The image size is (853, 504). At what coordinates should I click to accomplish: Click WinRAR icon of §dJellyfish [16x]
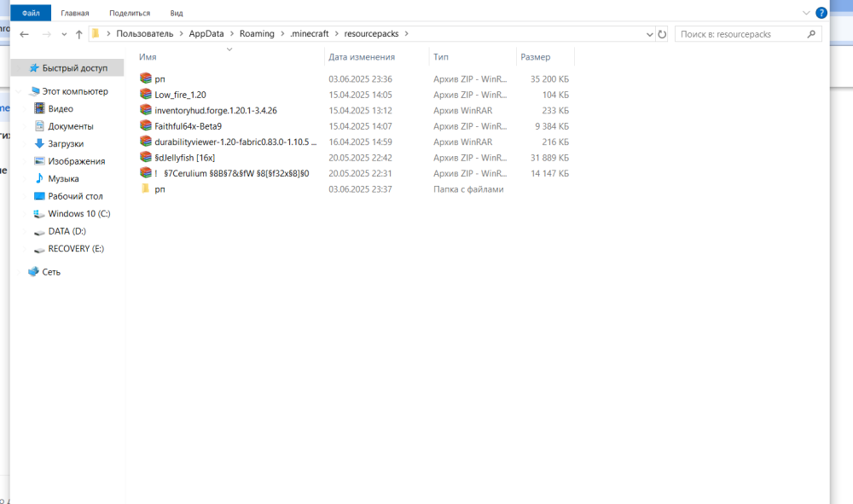click(145, 157)
